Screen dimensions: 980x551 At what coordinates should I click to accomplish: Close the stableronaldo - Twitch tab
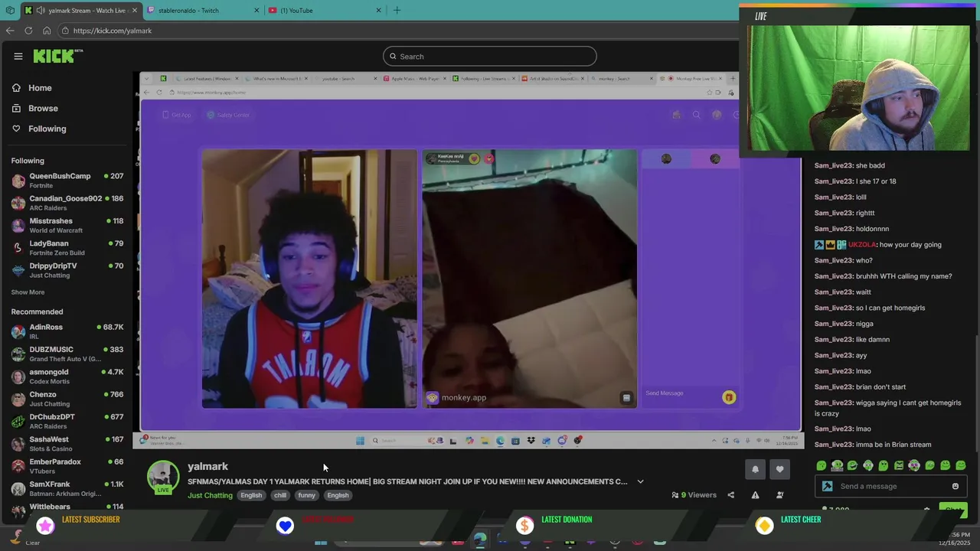coord(256,10)
